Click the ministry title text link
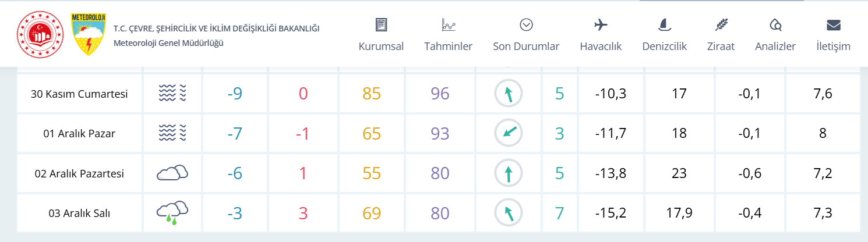This screenshot has height=242, width=868. 216,29
